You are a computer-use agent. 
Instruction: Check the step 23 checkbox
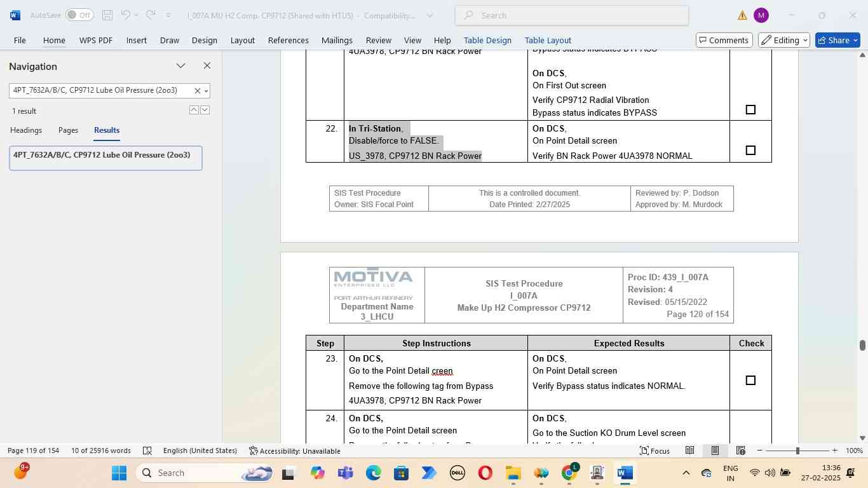point(750,381)
